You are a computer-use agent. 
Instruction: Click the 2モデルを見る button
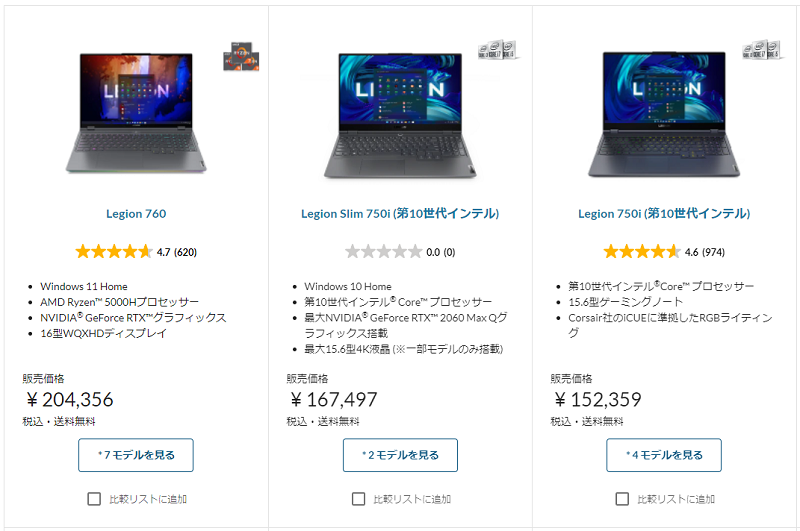[401, 455]
